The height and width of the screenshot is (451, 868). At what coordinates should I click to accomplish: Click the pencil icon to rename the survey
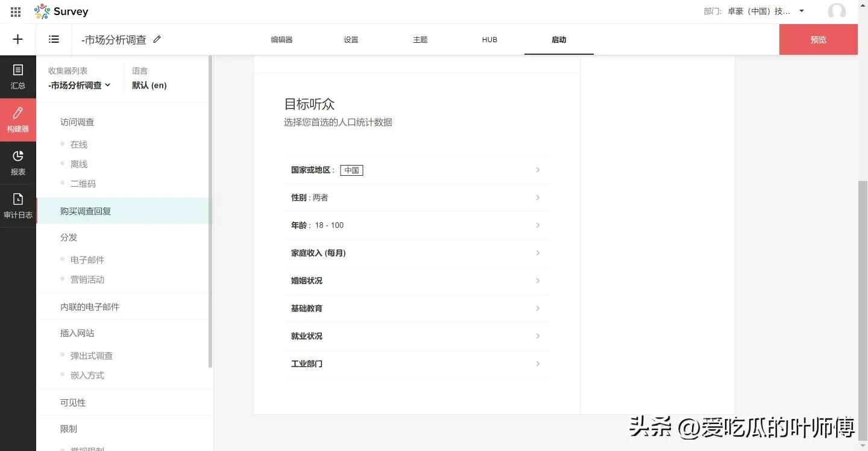pos(156,39)
